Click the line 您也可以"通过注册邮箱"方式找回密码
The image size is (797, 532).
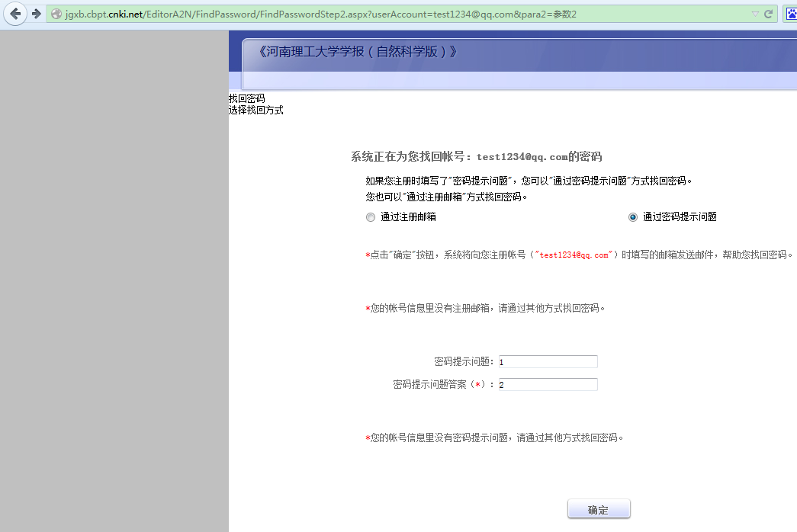pos(446,197)
